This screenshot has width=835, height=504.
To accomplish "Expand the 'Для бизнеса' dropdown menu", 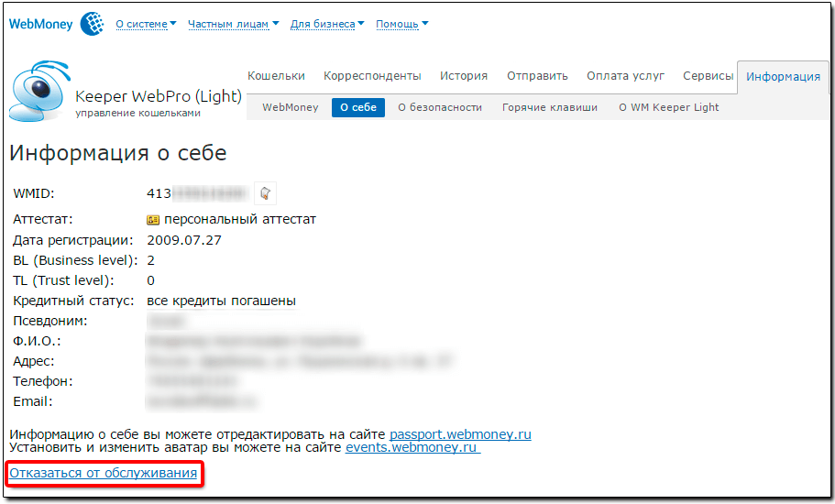I will tap(327, 24).
